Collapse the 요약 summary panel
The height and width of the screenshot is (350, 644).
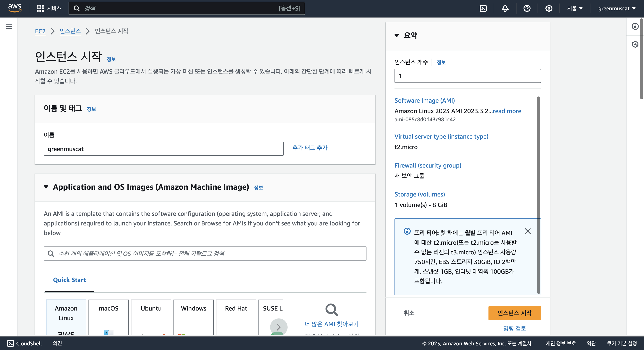(396, 35)
